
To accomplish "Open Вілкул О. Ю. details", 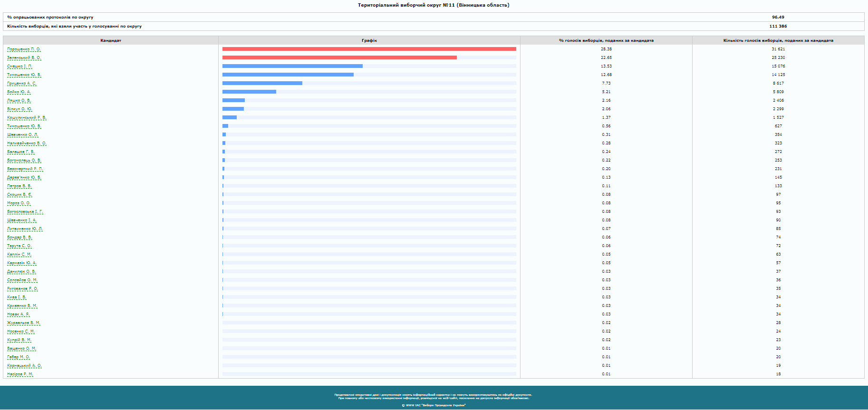I will coord(19,109).
